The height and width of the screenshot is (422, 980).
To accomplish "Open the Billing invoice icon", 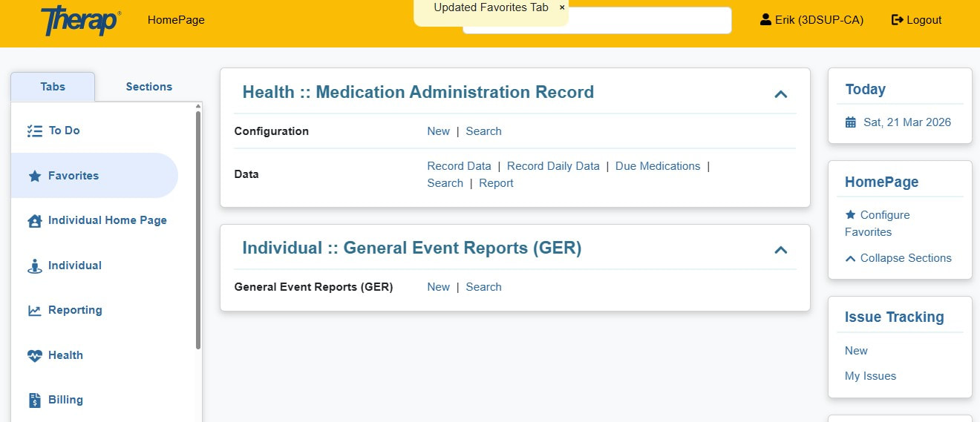I will pos(34,400).
